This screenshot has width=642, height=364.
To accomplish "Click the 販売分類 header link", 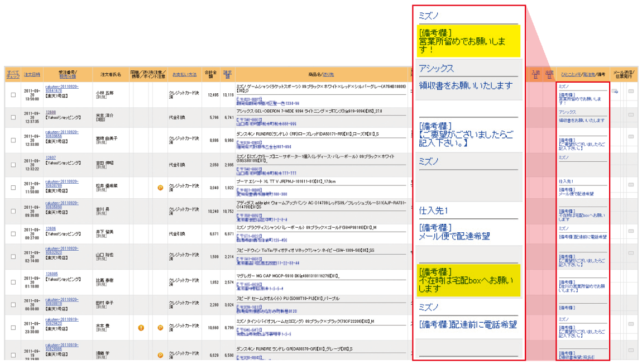I will click(x=67, y=76).
